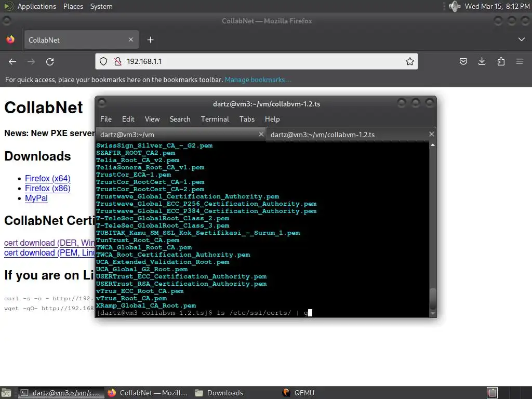Screen dimensions: 532x399
Task: Click the terminal vertical scrollbar thumb
Action: pyautogui.click(x=433, y=299)
